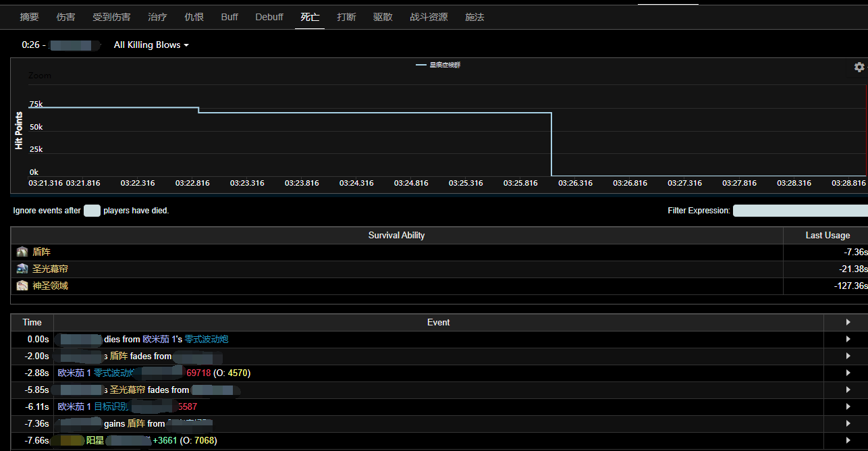Image resolution: width=868 pixels, height=451 pixels.
Task: Click the 圣光幕帘 ability icon
Action: [x=22, y=269]
